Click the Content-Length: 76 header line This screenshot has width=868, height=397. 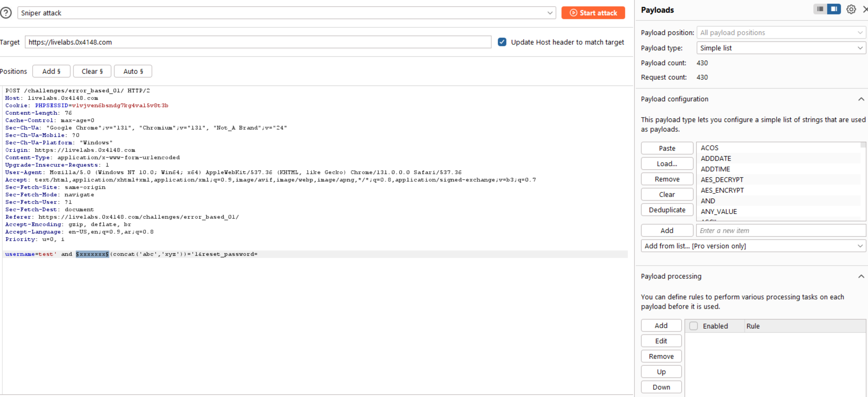[39, 113]
